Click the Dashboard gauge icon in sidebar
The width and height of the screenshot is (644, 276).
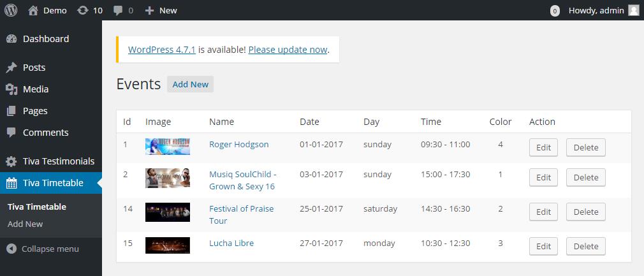point(11,39)
